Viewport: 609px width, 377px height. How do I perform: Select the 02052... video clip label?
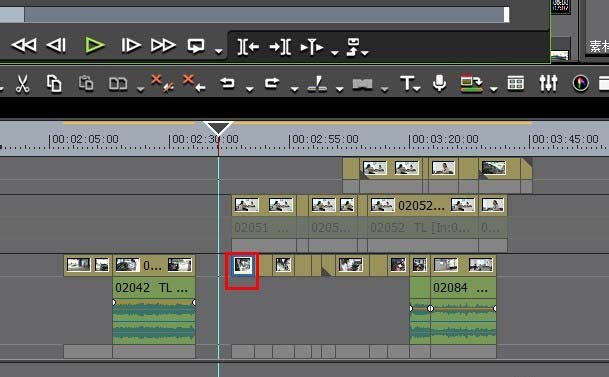421,205
